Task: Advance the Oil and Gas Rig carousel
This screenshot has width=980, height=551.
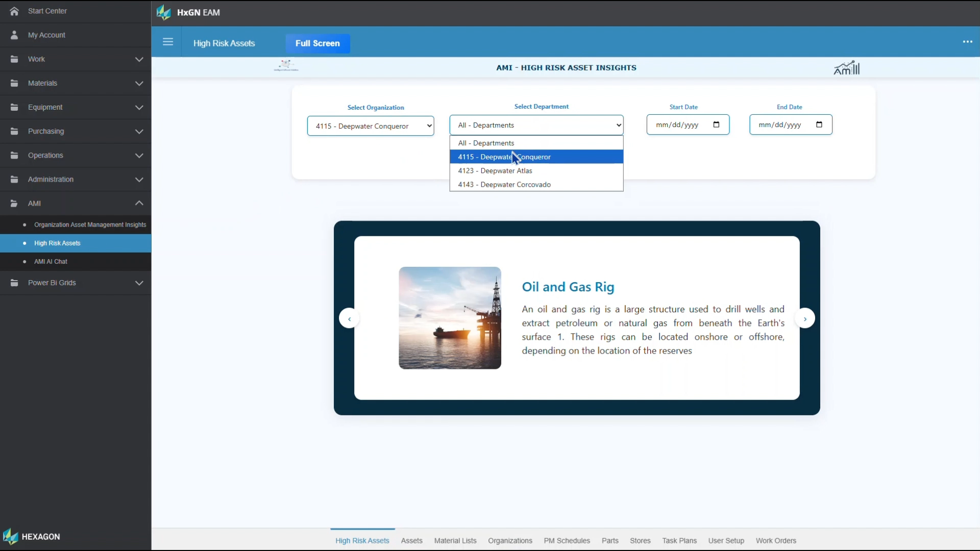Action: point(805,318)
